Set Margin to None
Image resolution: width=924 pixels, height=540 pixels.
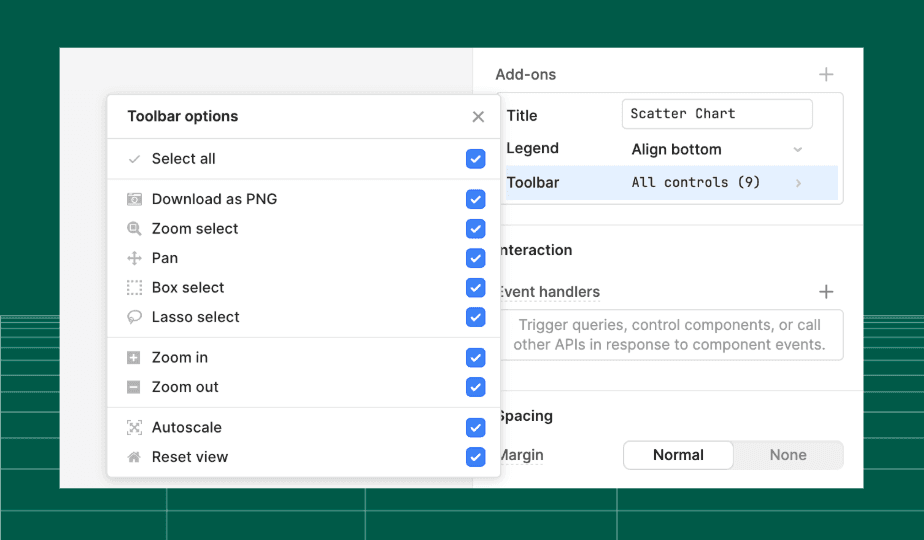[788, 455]
